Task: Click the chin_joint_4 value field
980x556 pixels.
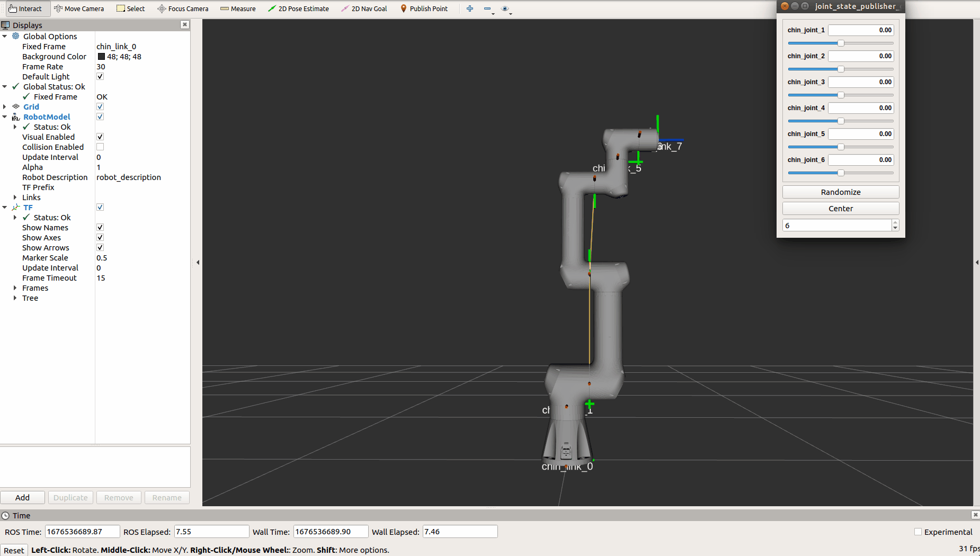Action: click(x=861, y=107)
